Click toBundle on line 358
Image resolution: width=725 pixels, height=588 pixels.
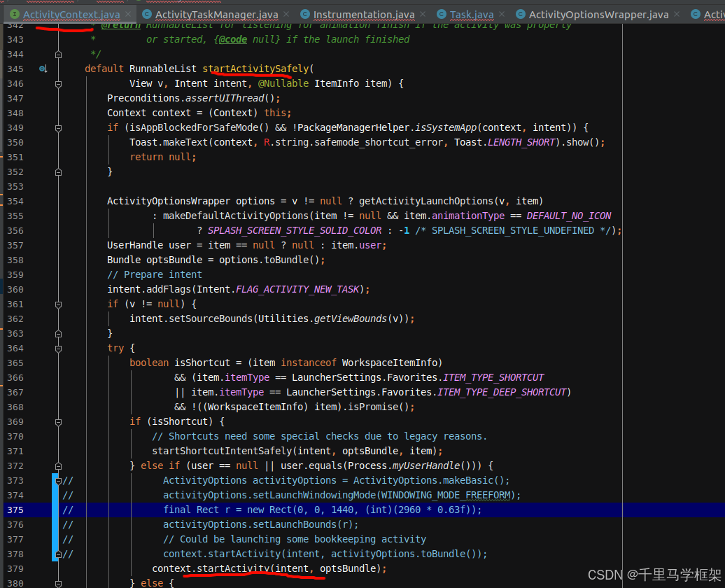[x=287, y=260]
